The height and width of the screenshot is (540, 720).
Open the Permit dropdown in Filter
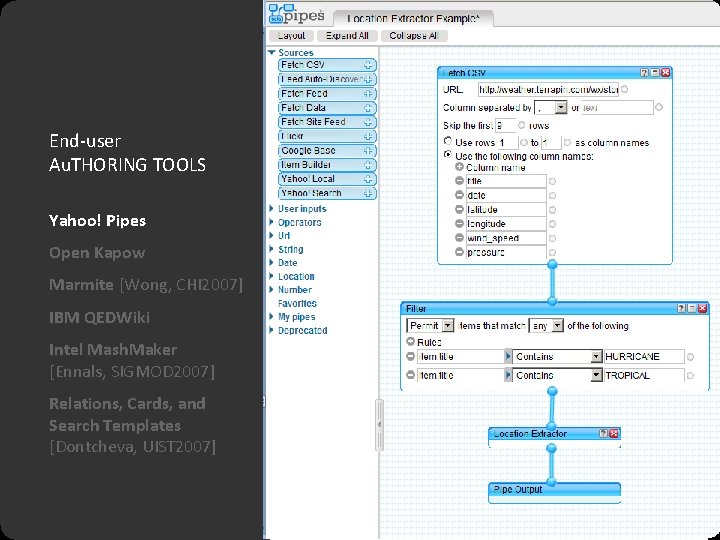448,326
